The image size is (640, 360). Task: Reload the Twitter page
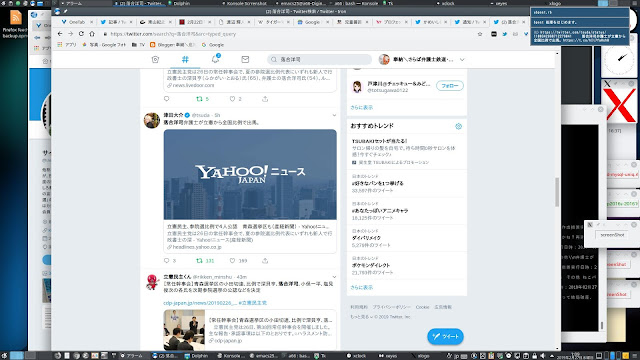tap(81, 34)
